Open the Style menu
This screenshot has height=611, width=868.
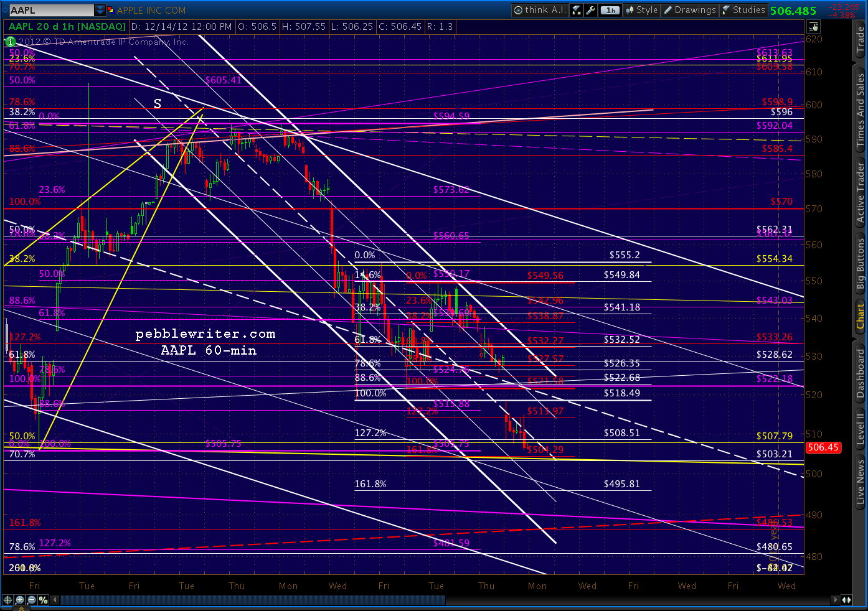641,10
